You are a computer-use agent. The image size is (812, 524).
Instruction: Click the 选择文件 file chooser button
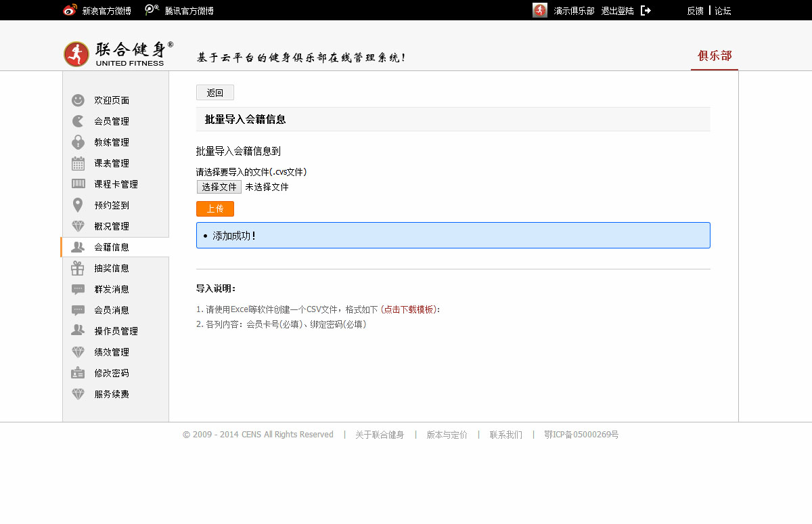219,187
